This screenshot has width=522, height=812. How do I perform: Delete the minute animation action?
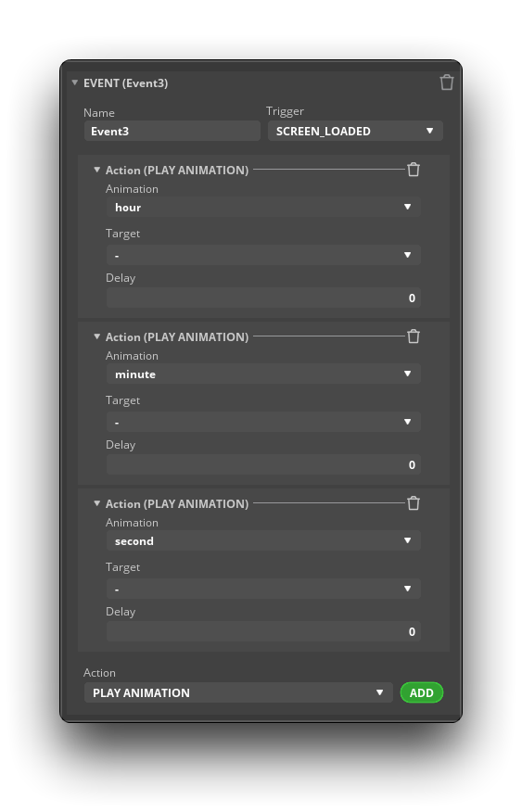click(x=414, y=336)
